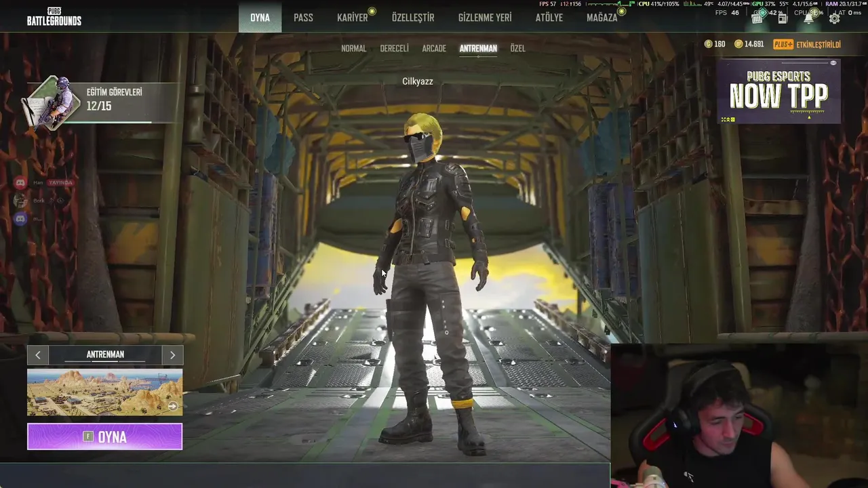Click the 12/15 mission count
The height and width of the screenshot is (488, 868).
[x=99, y=106]
